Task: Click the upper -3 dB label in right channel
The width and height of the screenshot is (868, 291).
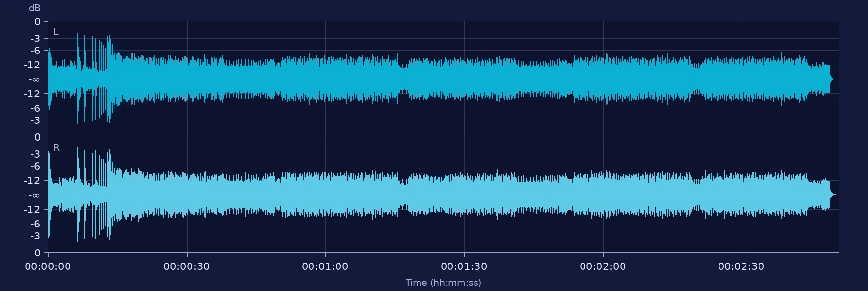Action: 35,154
